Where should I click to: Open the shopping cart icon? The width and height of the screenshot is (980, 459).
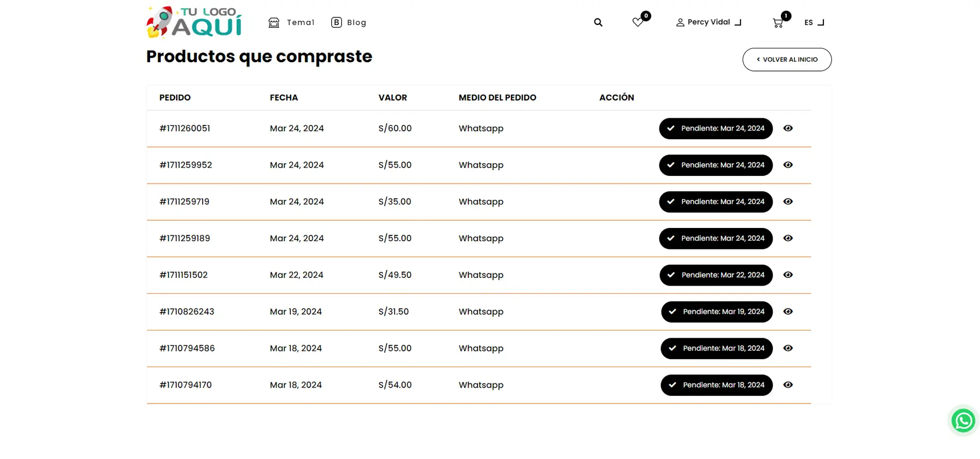(778, 23)
